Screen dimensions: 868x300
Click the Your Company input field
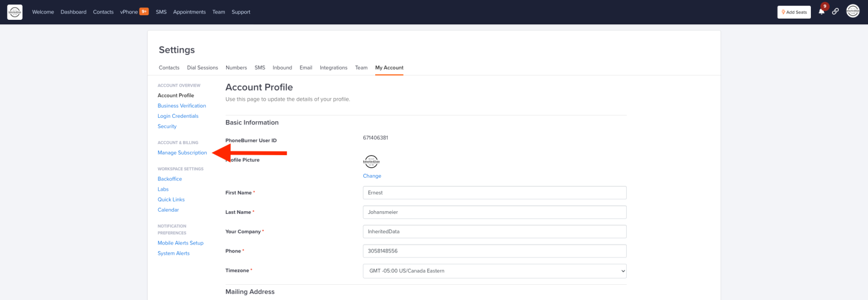(494, 232)
